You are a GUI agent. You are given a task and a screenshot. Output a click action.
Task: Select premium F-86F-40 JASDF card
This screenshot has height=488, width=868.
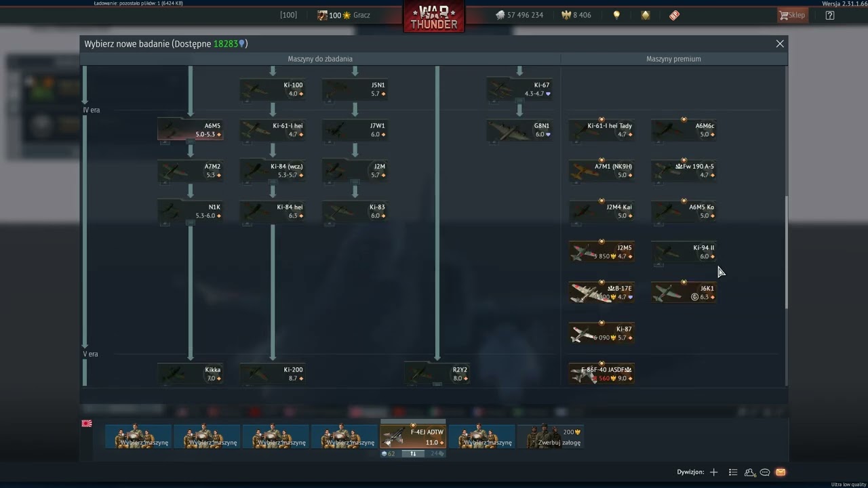[x=601, y=374]
